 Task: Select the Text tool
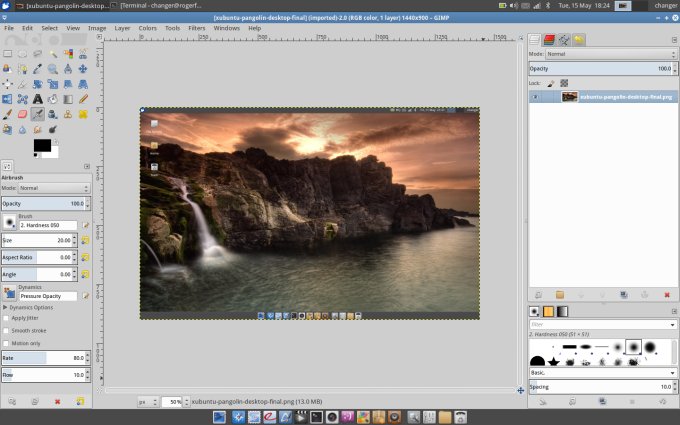(x=38, y=99)
